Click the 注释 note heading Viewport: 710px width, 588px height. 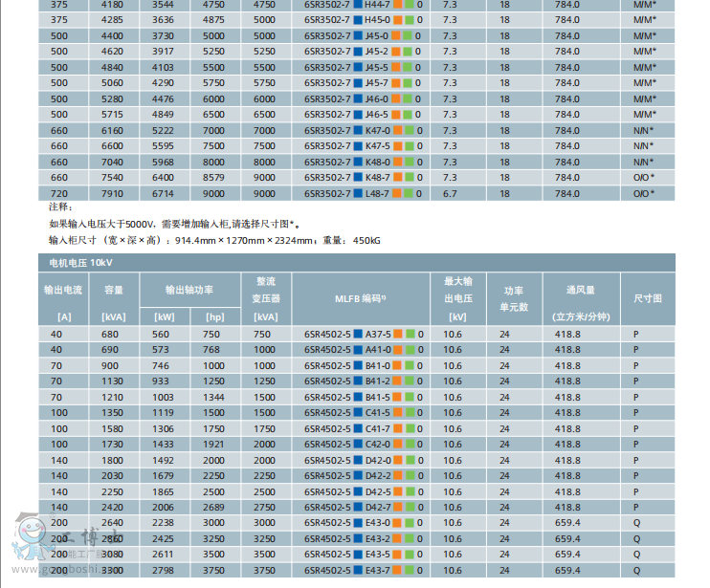click(59, 207)
